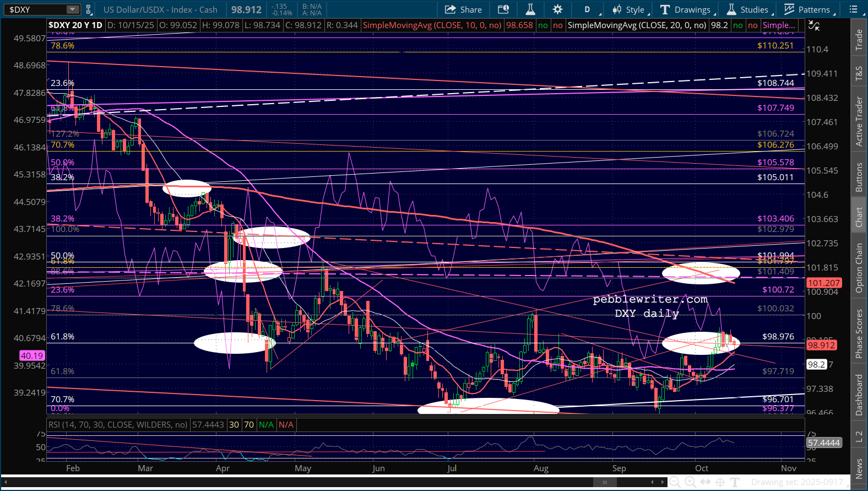Screen dimensions: 868x491
Task: Click the Share icon button
Action: pos(463,9)
